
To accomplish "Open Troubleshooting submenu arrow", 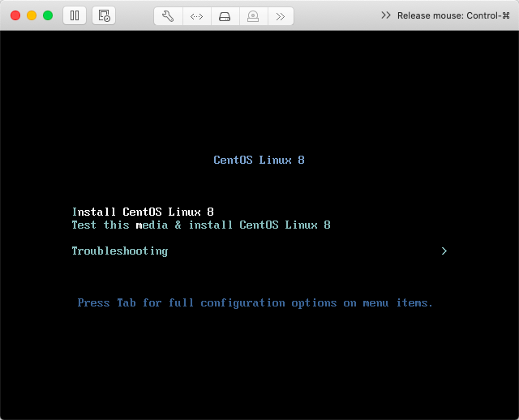I will (x=444, y=251).
